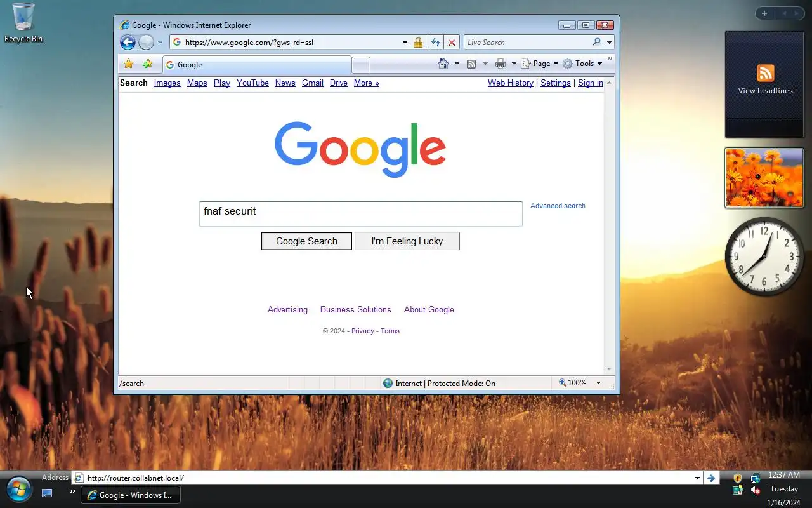Open the Terms link in footer

pyautogui.click(x=390, y=331)
